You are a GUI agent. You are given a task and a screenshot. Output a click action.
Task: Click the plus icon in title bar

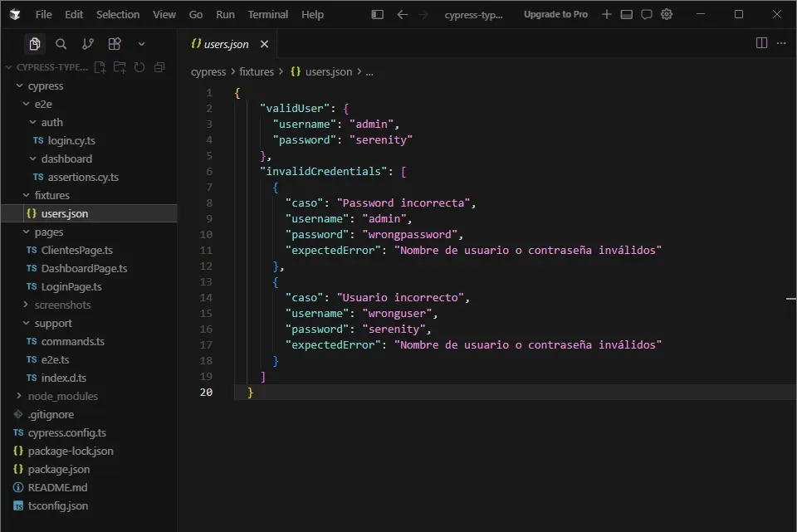[x=606, y=15]
